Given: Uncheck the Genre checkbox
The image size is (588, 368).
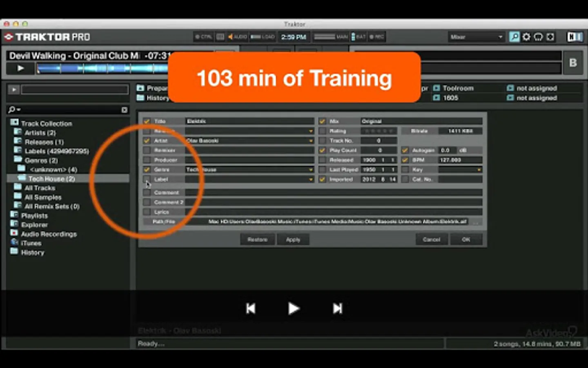Looking at the screenshot, I should [x=147, y=169].
